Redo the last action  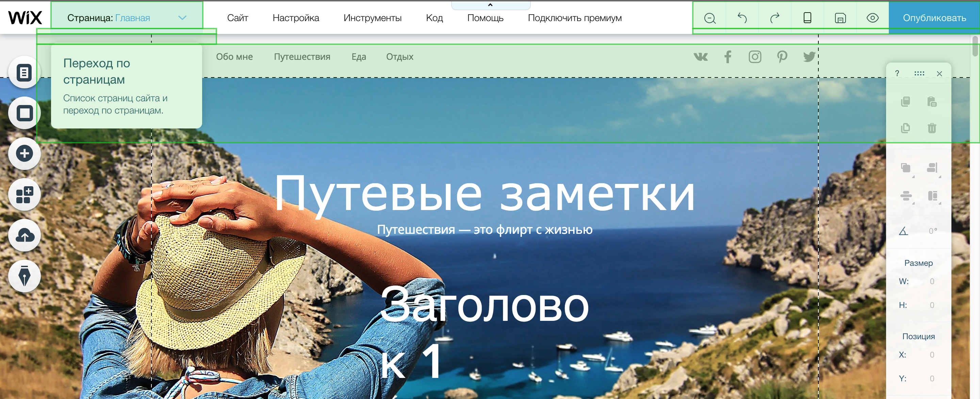[774, 17]
